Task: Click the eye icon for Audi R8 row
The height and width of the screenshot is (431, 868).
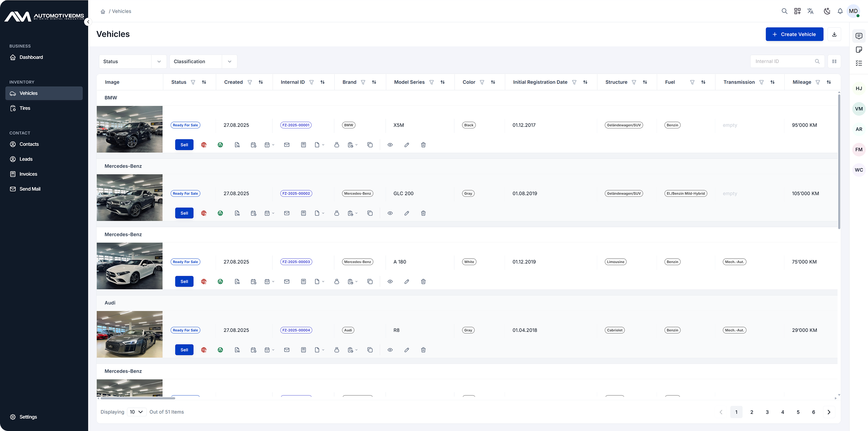Action: coord(390,350)
